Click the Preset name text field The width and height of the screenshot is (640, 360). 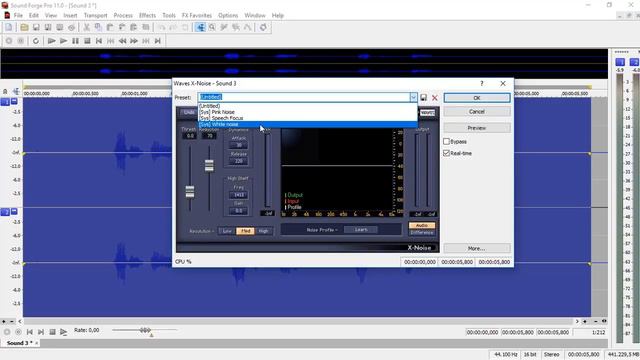point(304,97)
